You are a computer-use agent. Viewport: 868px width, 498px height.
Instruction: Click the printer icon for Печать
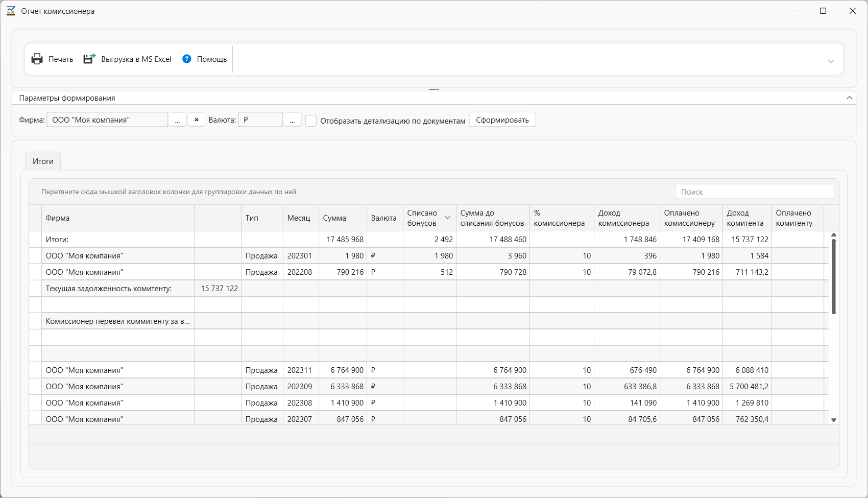[x=37, y=59]
